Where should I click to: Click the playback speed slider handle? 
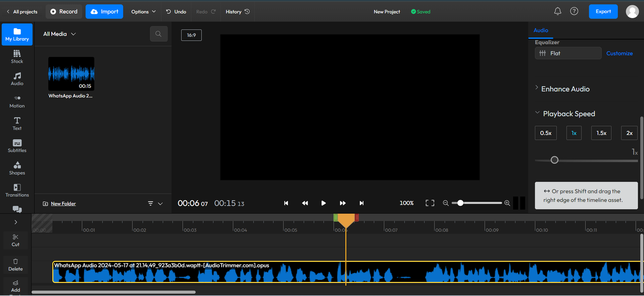(x=554, y=160)
